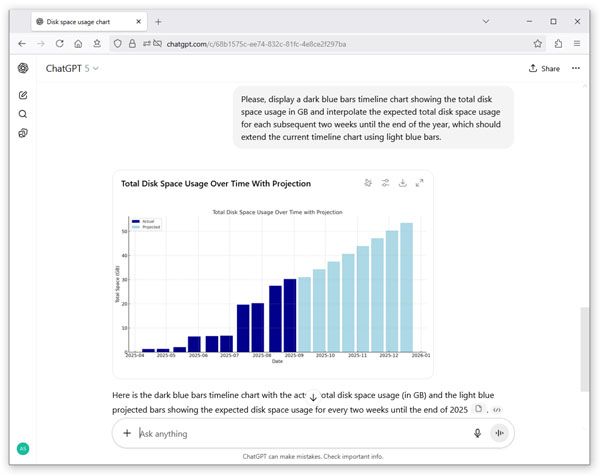This screenshot has width=600, height=476.
Task: Click the chatgpt.com address bar URL
Action: (x=256, y=44)
